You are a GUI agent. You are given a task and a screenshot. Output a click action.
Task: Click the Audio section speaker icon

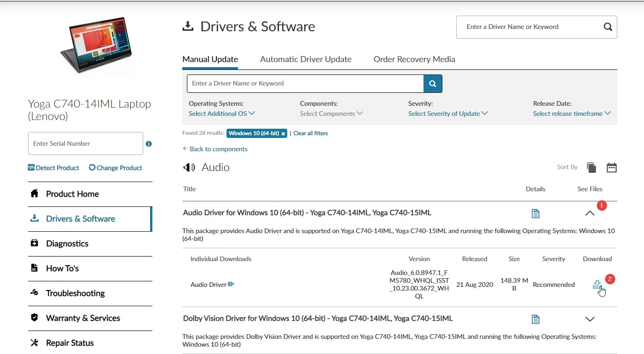(x=189, y=167)
